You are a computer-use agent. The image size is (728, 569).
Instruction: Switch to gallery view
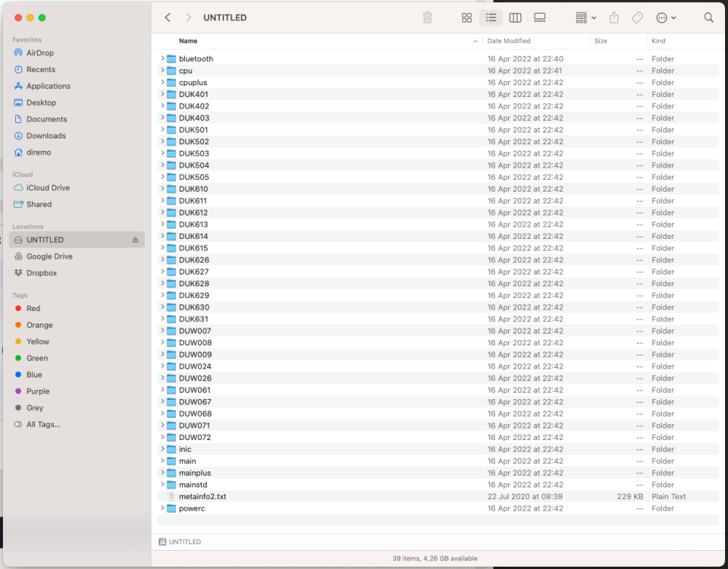pyautogui.click(x=539, y=17)
